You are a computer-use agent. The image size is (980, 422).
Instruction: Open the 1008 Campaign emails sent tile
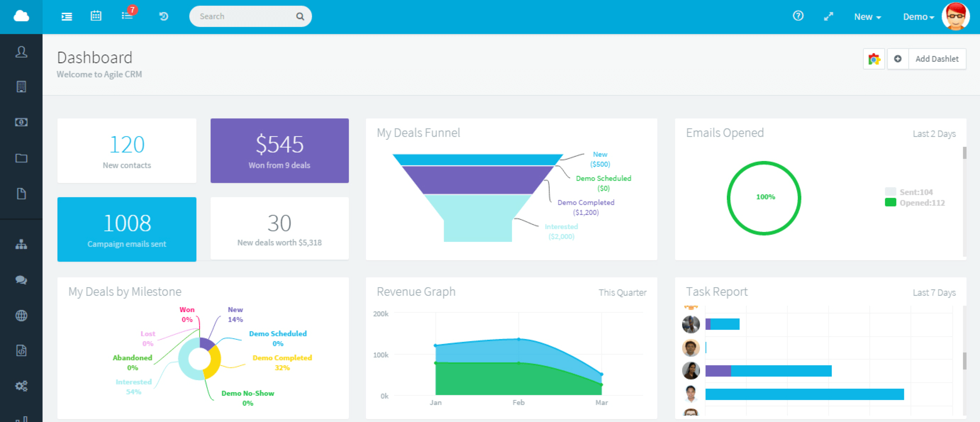click(x=127, y=229)
